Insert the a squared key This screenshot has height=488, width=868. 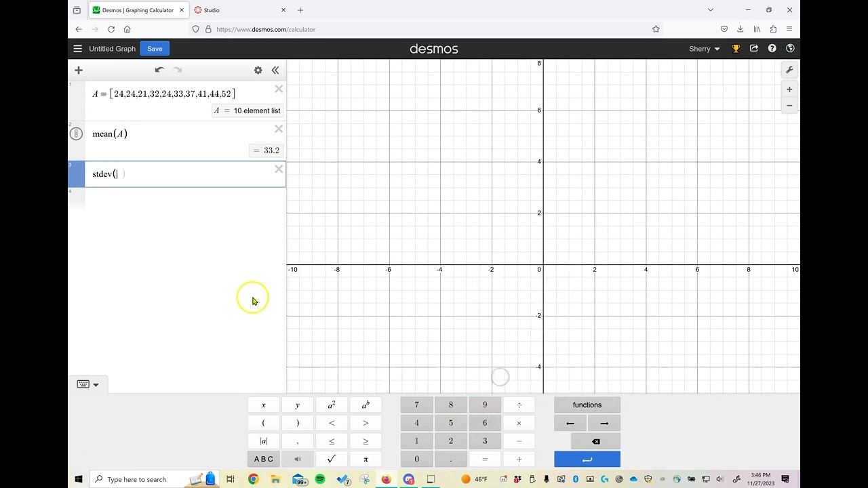click(332, 405)
